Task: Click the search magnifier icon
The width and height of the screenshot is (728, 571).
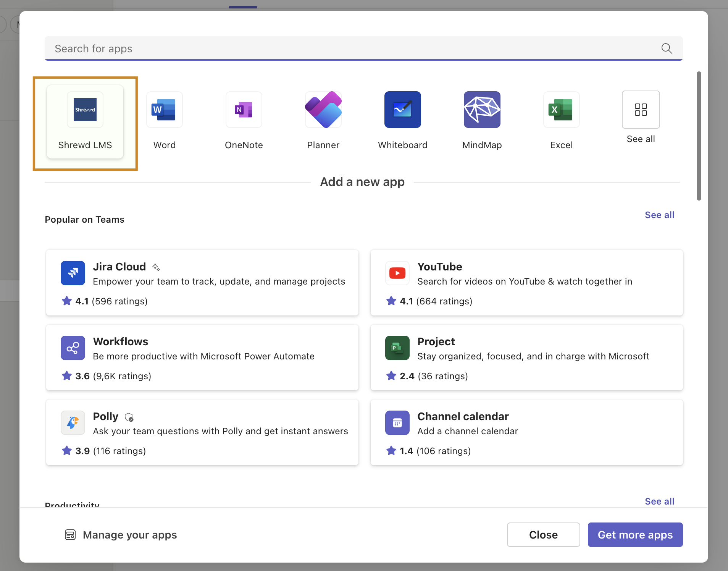Action: coord(667,49)
